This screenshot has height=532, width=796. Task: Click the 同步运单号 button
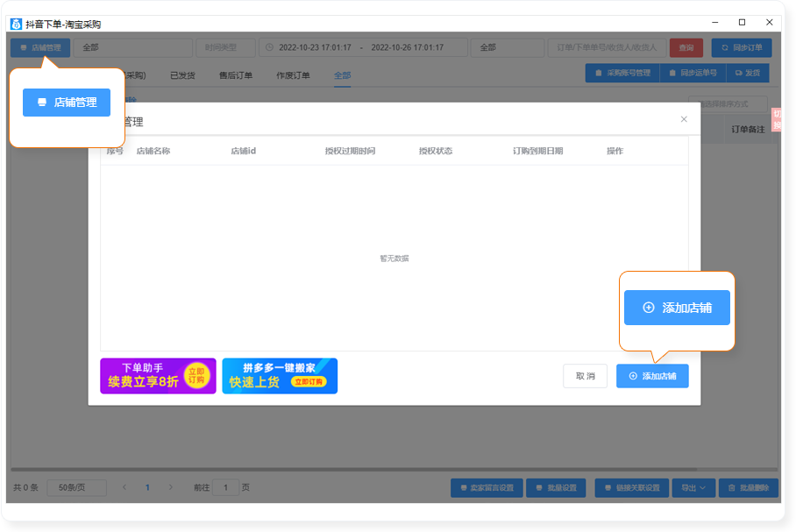693,73
